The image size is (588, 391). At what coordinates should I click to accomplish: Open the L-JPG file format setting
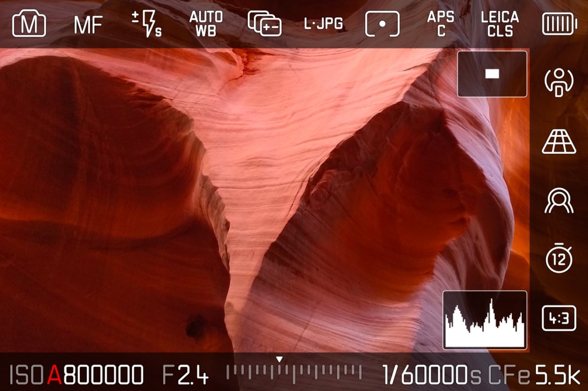323,24
